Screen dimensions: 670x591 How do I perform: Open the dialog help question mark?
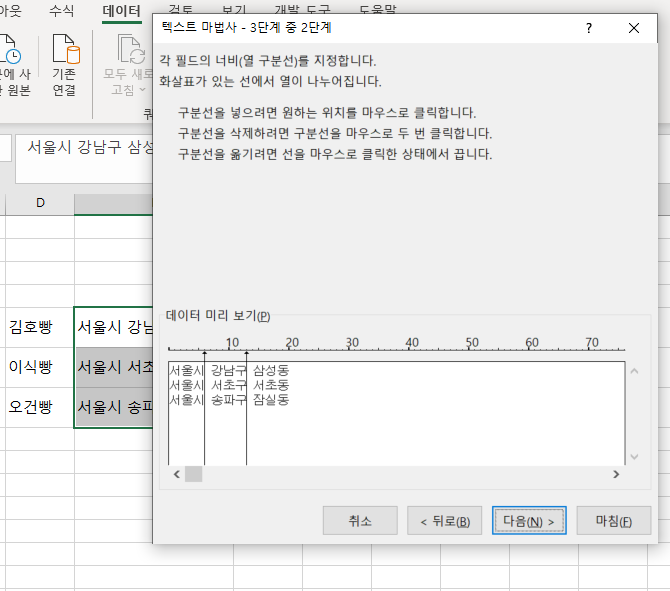coord(589,28)
